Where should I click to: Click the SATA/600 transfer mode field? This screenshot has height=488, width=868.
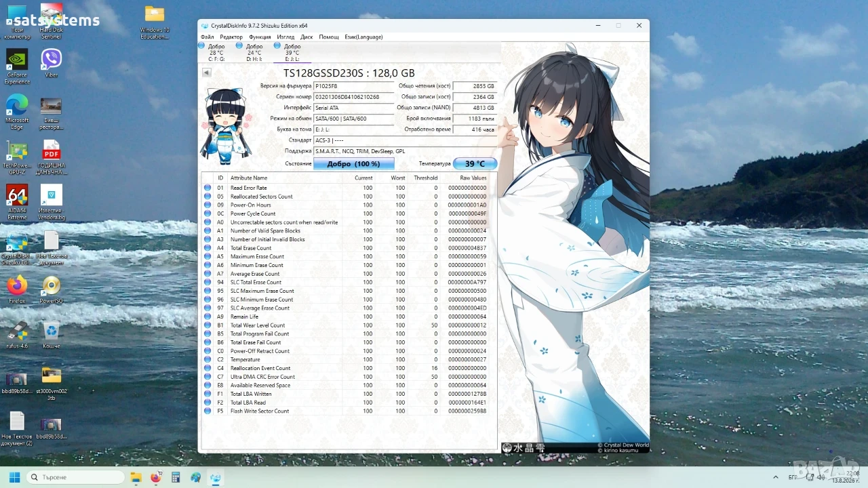353,119
